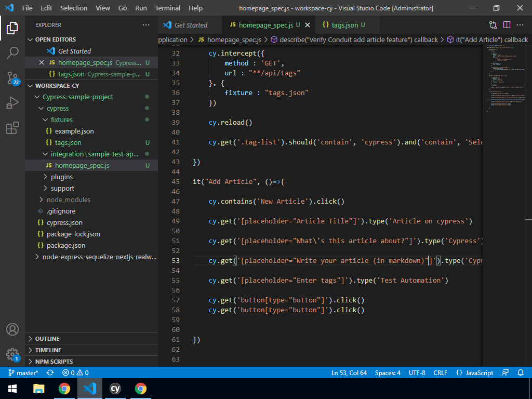This screenshot has height=399, width=532.
Task: Collapse the fixtures folder
Action: (x=61, y=119)
